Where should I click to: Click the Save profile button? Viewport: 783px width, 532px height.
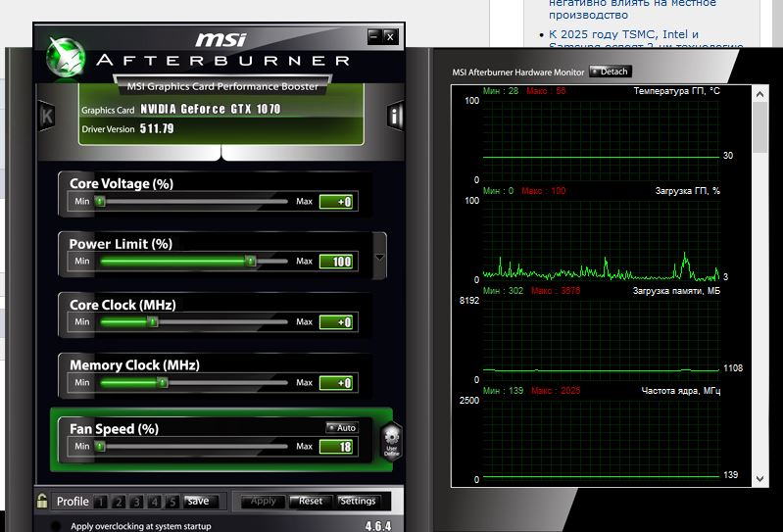click(x=201, y=501)
